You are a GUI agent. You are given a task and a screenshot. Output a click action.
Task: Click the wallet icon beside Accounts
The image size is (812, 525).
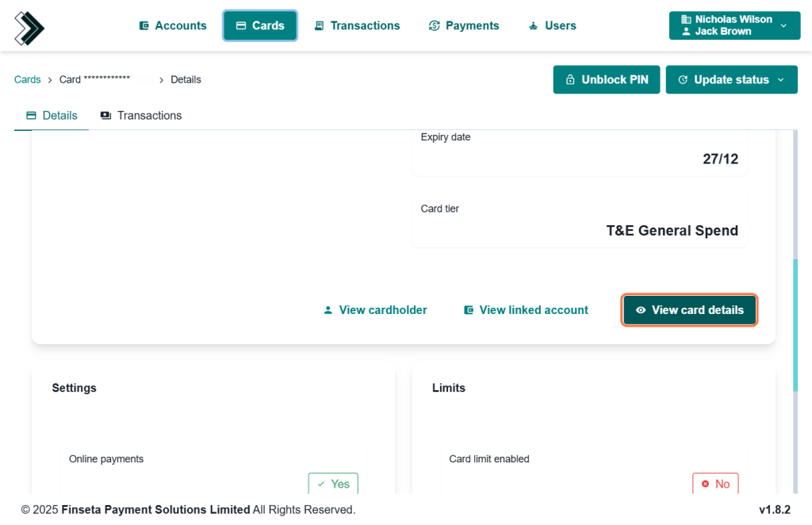click(144, 25)
